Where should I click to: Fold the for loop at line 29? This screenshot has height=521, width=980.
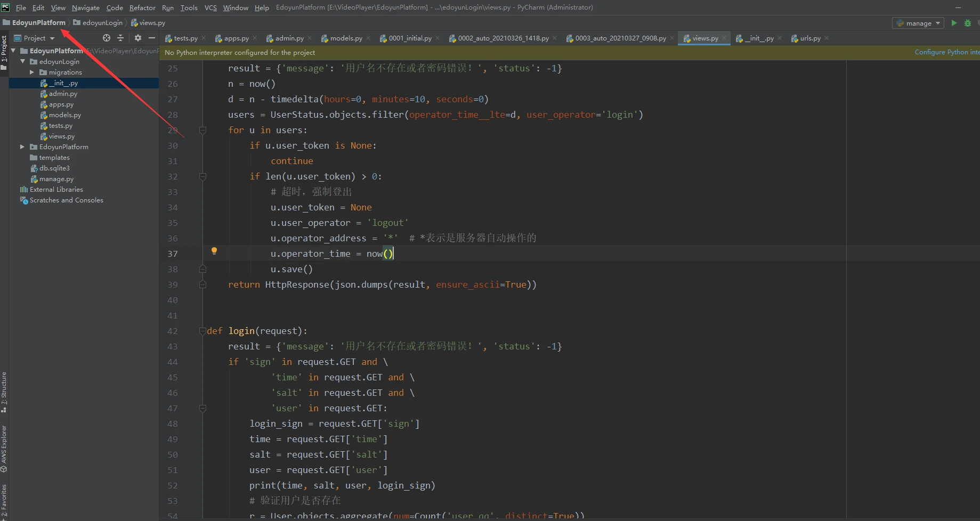tap(203, 130)
